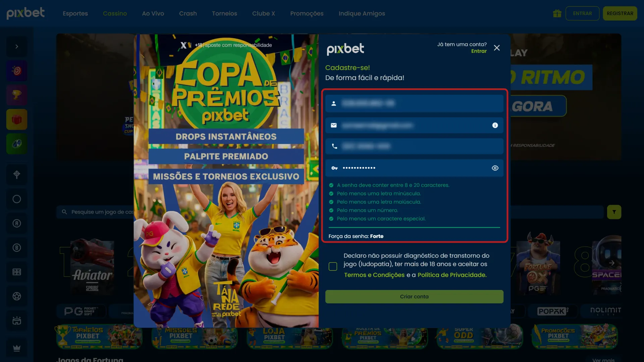Image resolution: width=644 pixels, height=362 pixels.
Task: Open the trophy icon in the sidebar
Action: click(17, 95)
